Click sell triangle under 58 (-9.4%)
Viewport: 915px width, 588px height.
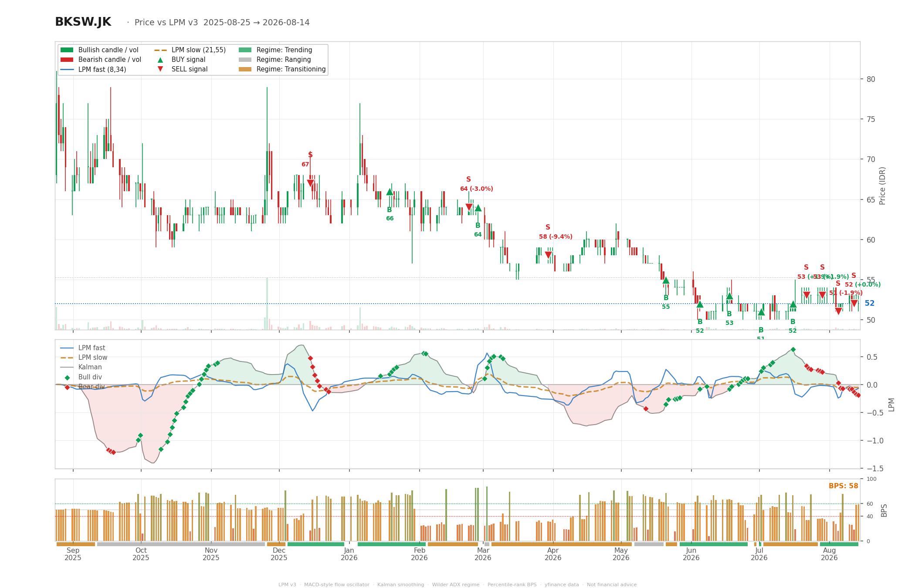click(549, 255)
